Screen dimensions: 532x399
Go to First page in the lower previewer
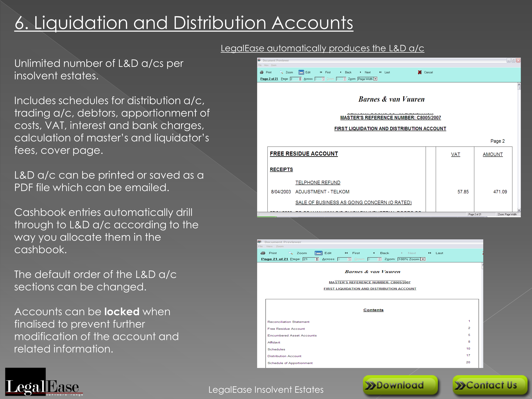[x=346, y=253]
